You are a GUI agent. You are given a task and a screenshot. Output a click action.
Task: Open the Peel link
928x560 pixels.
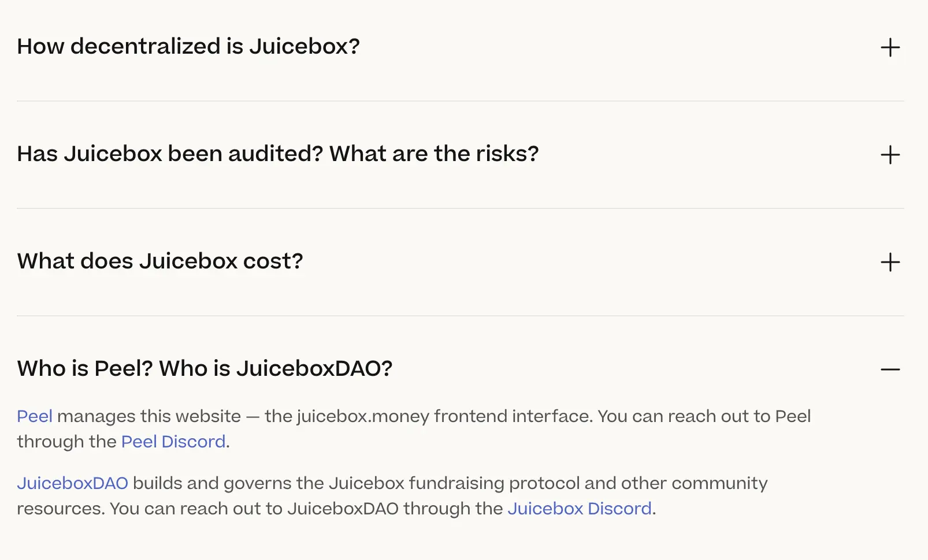(x=35, y=416)
